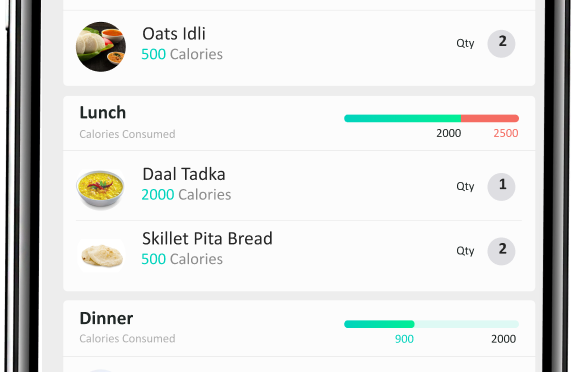Select 500 Calories under Skillet Pita Bread
Screen dimensions: 575x372
click(182, 259)
